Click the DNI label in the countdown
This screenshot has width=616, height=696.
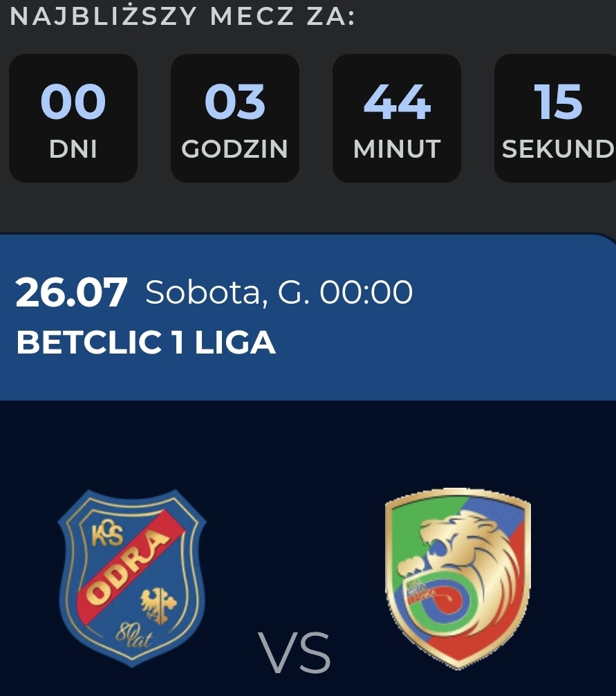[x=73, y=149]
